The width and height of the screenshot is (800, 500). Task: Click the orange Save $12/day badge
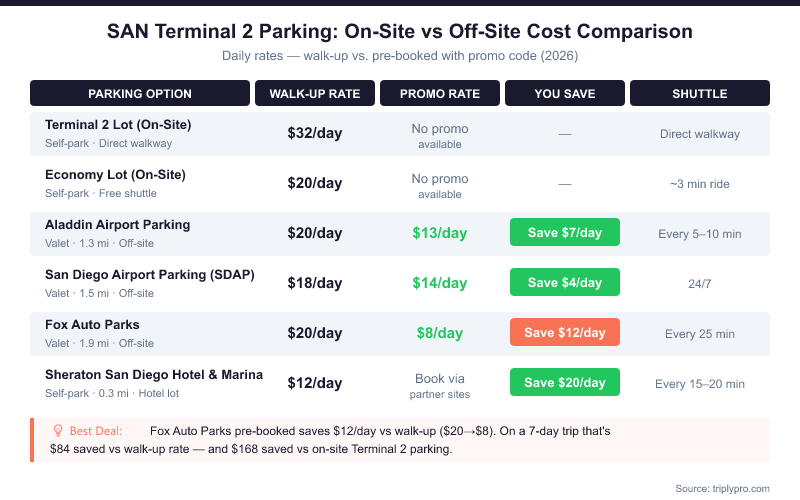click(x=565, y=333)
